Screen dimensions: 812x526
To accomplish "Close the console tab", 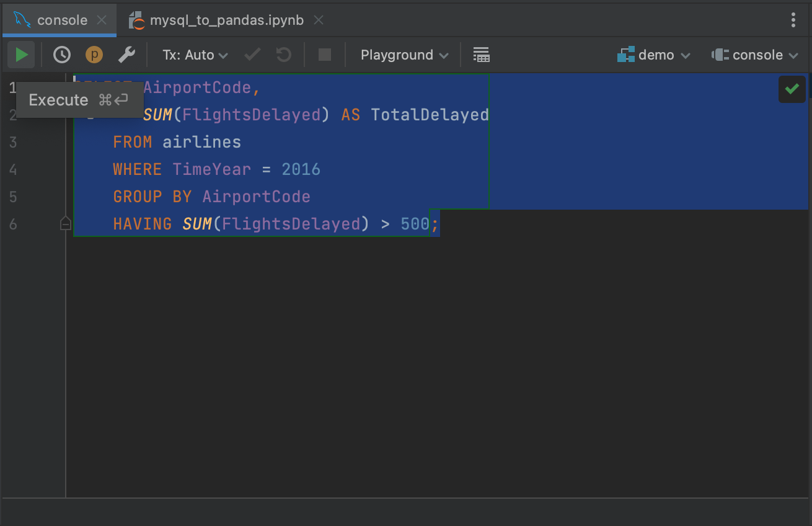I will coord(102,20).
